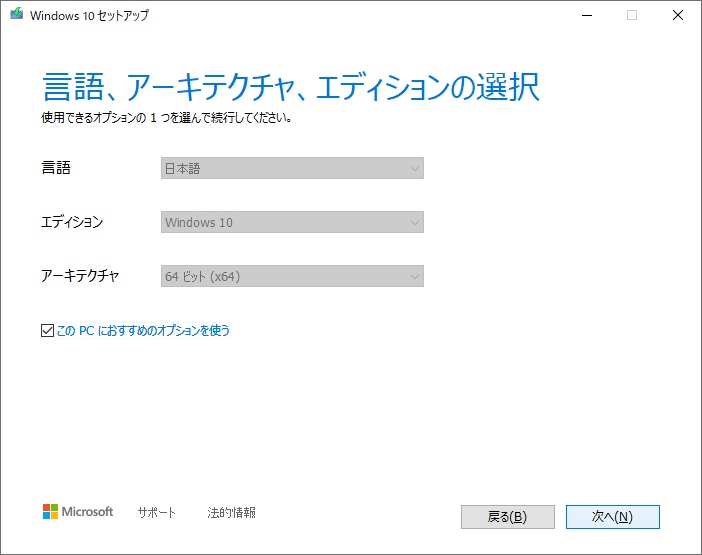The width and height of the screenshot is (702, 555).
Task: Open the アーキテクチャ dropdown showing 64 ビット
Action: point(292,276)
